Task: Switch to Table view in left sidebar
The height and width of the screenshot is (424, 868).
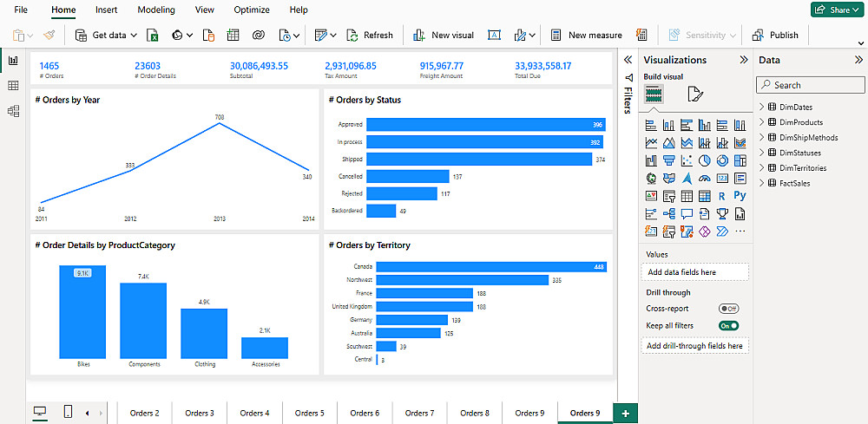Action: [13, 86]
